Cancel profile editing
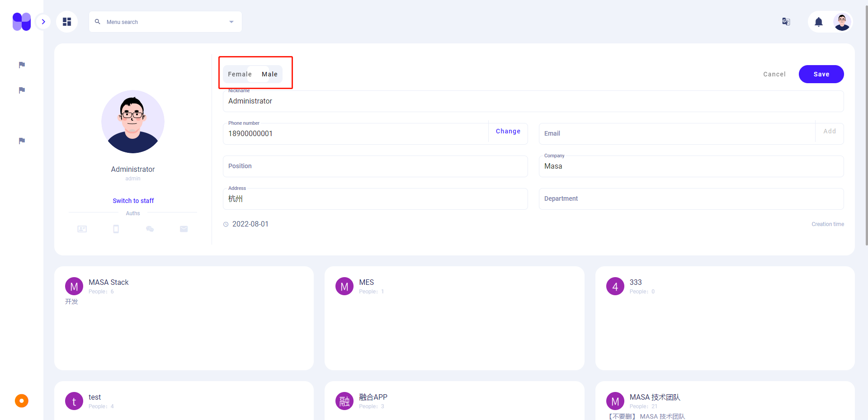The image size is (868, 420). pyautogui.click(x=774, y=74)
